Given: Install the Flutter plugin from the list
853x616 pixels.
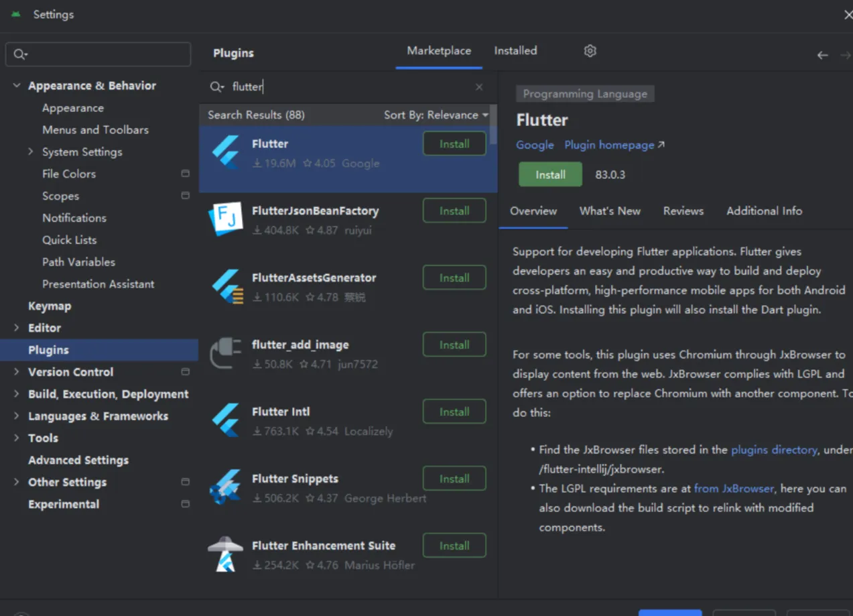Looking at the screenshot, I should pos(454,144).
